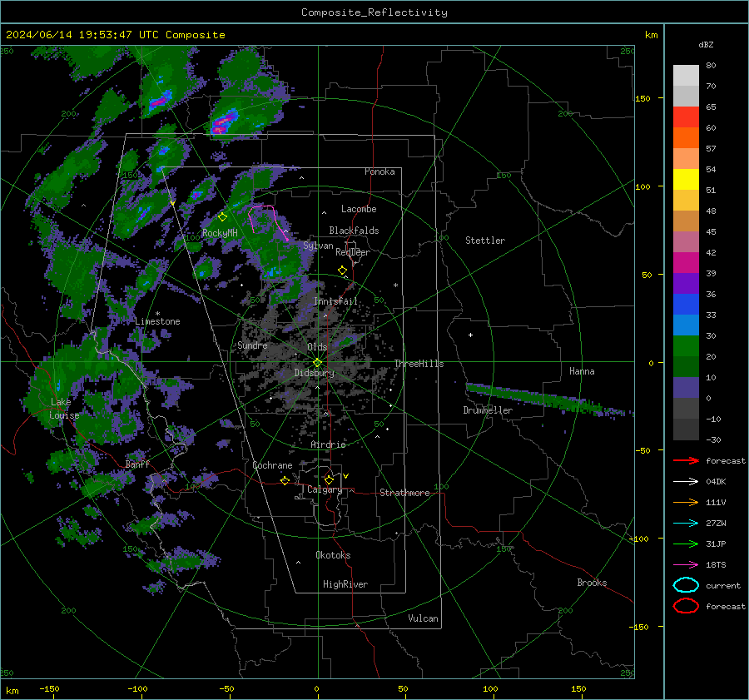Image resolution: width=749 pixels, height=700 pixels.
Task: Click the HighRiver city label
Action: pyautogui.click(x=345, y=584)
